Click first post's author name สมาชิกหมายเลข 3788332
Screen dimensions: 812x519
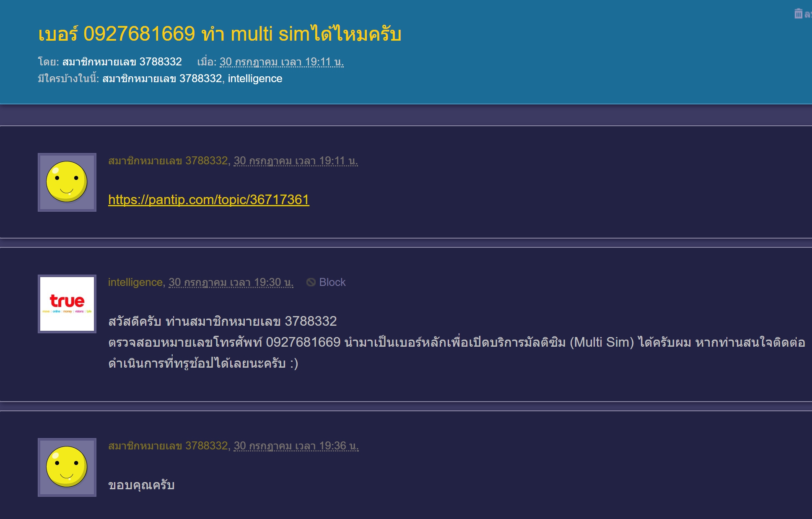[168, 161]
